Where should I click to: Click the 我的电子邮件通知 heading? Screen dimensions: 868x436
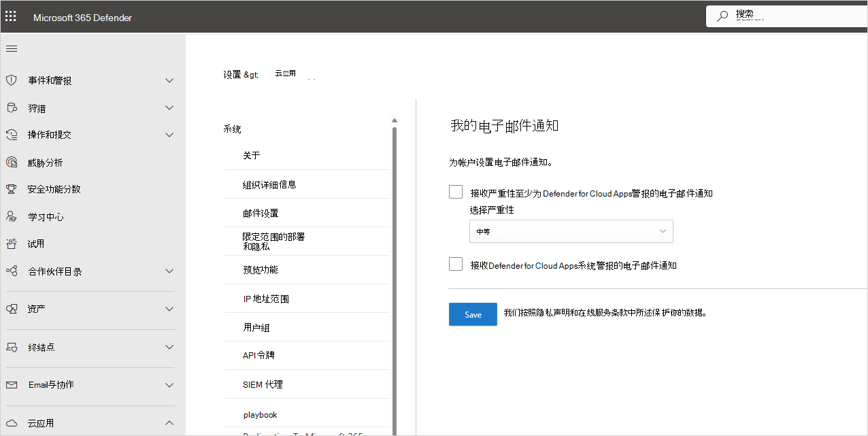point(505,126)
